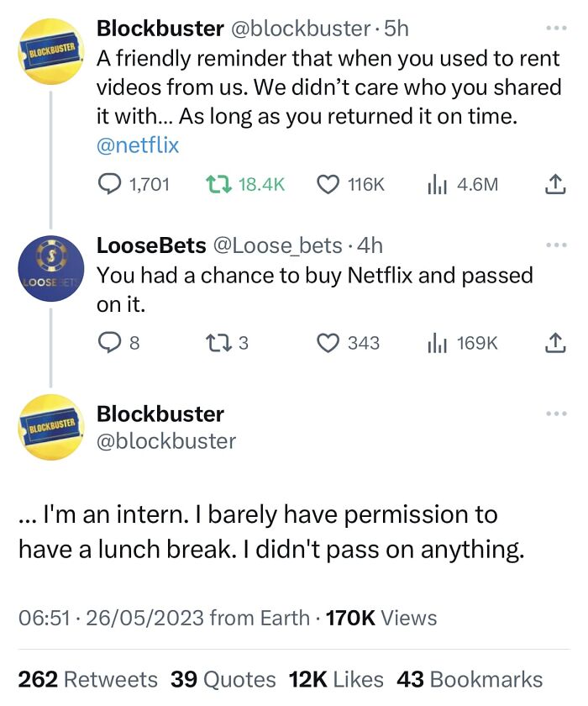This screenshot has width=588, height=706.
Task: Open @Loose_bets handle profile link
Action: (x=277, y=245)
